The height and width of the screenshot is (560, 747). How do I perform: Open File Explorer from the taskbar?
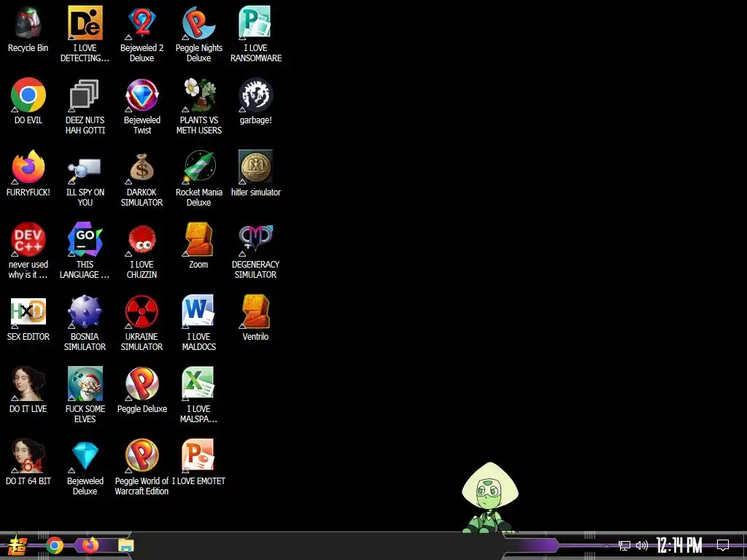point(125,545)
